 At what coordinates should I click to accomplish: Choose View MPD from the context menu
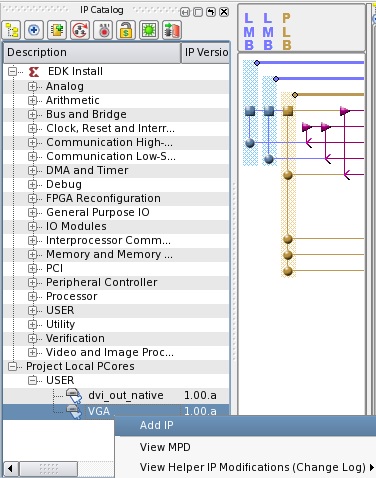pyautogui.click(x=245, y=447)
